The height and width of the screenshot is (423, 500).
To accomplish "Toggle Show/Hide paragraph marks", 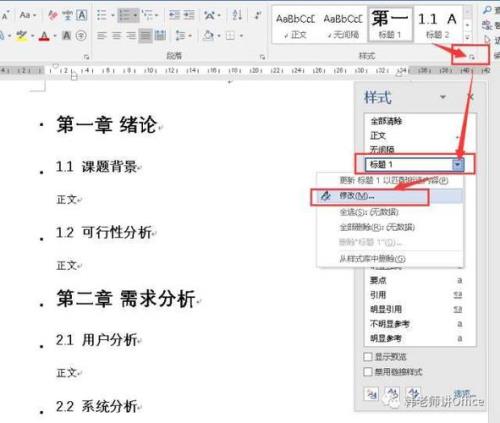I will tap(258, 15).
